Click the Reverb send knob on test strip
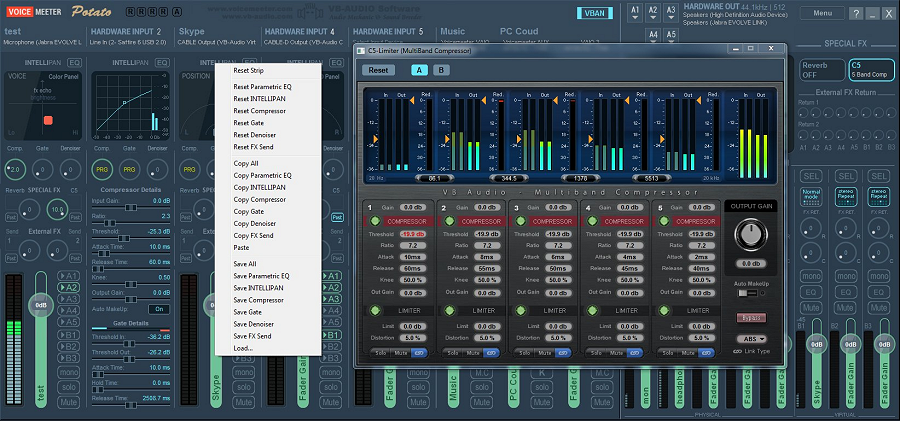 29,209
